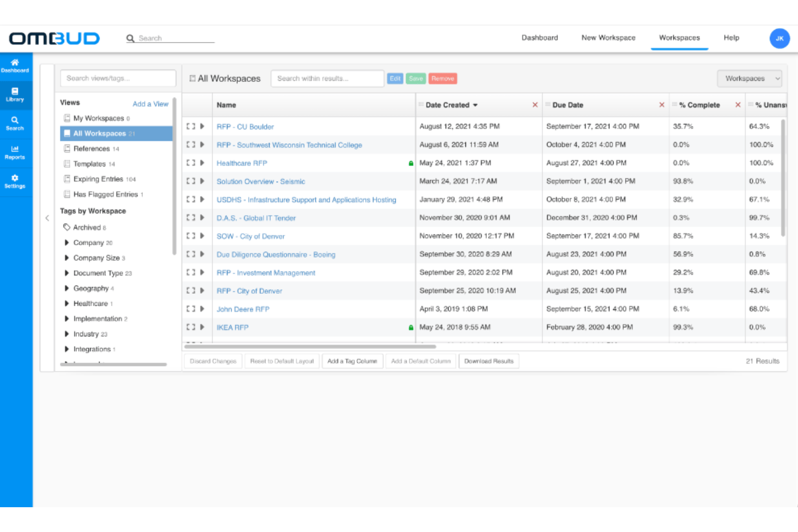Expand the Geography tag group

click(x=67, y=288)
